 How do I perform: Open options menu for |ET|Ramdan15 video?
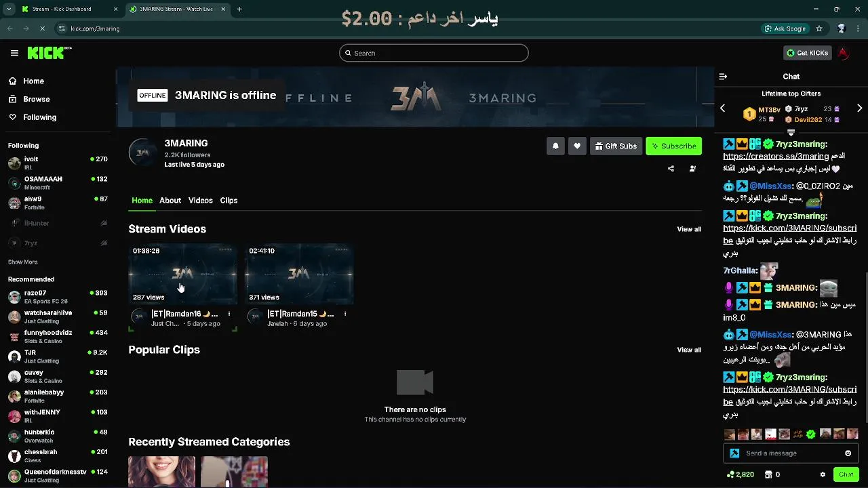tap(345, 314)
